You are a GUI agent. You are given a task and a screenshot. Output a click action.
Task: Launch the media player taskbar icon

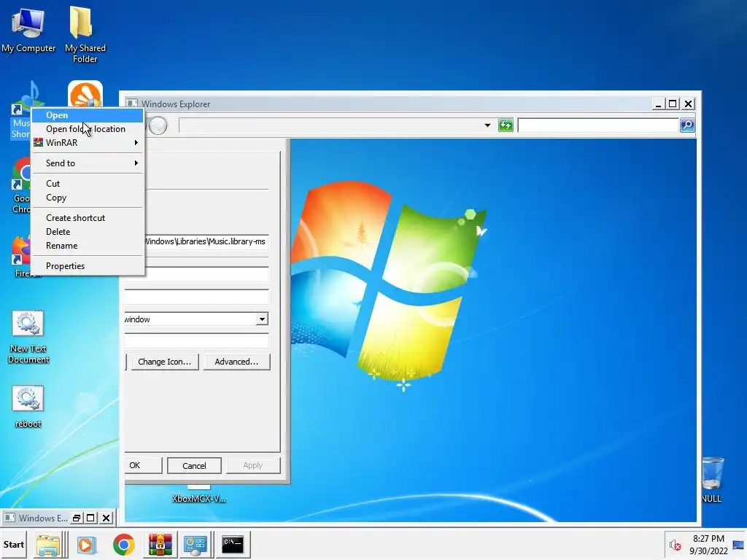87,545
